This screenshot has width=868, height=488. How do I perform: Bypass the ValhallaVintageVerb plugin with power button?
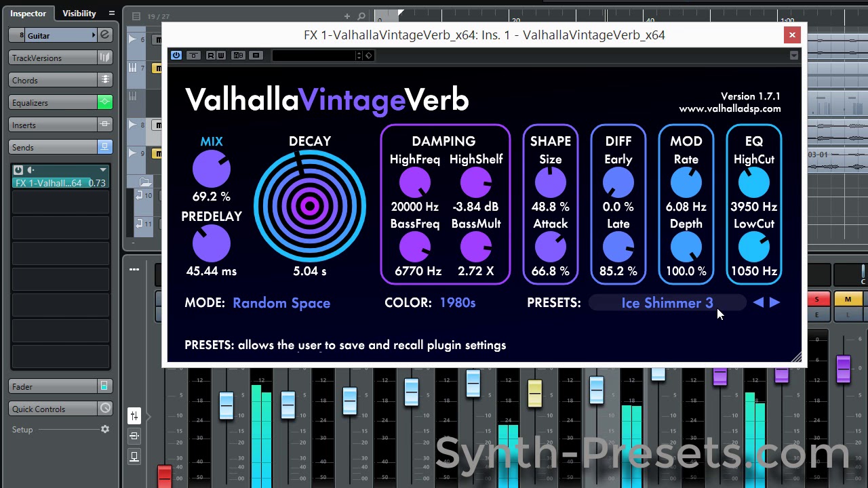point(176,56)
